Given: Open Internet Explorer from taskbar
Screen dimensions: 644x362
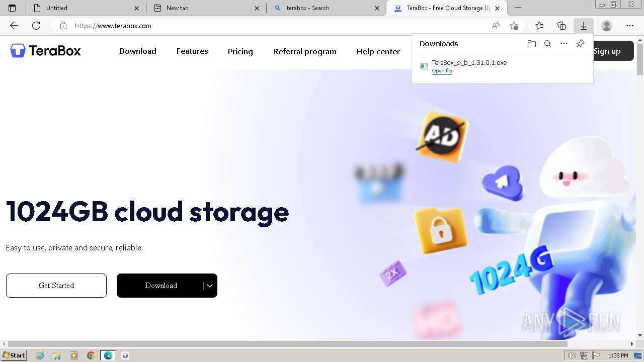Looking at the screenshot, I should coord(40,355).
